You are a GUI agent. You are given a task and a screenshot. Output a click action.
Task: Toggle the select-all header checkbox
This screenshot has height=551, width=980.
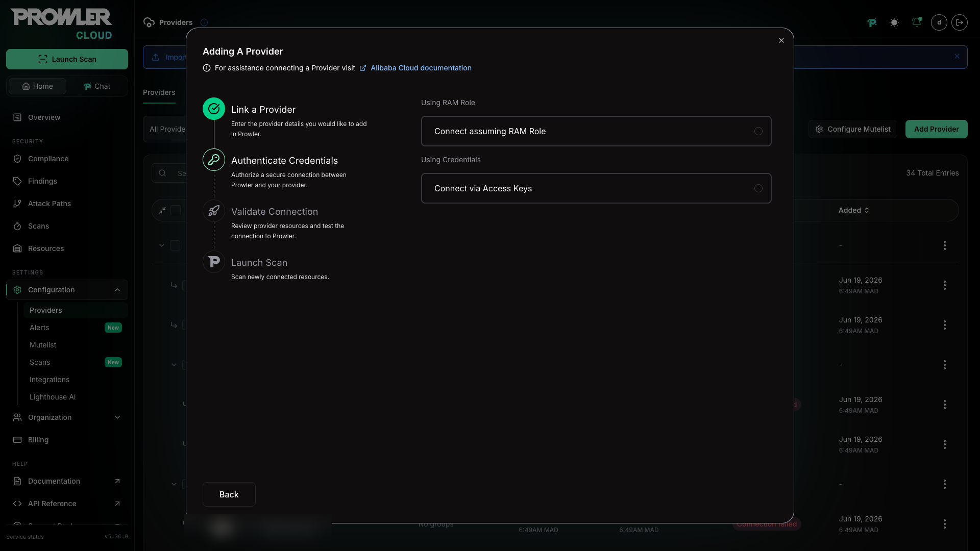[176, 210]
